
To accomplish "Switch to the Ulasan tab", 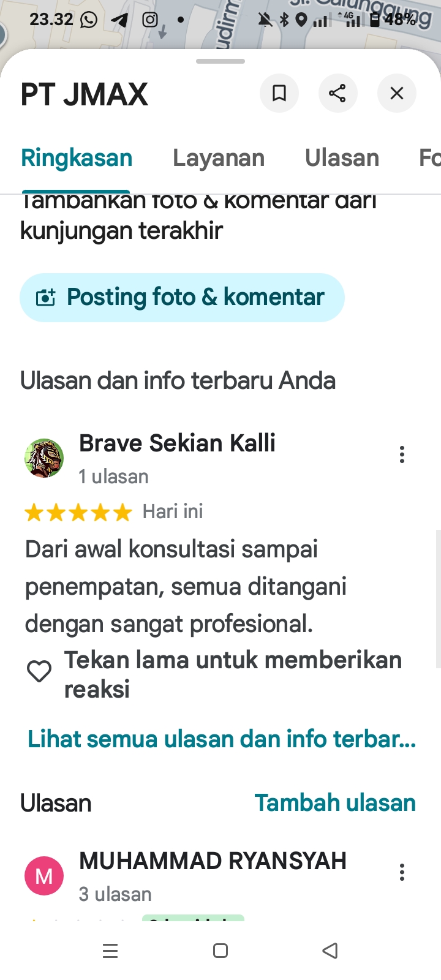I will pyautogui.click(x=342, y=158).
